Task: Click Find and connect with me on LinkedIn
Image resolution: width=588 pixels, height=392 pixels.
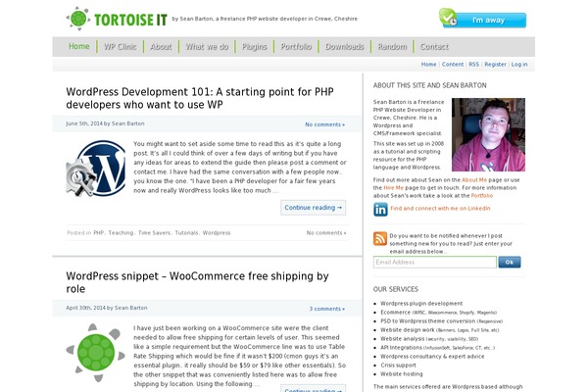Action: [x=440, y=208]
